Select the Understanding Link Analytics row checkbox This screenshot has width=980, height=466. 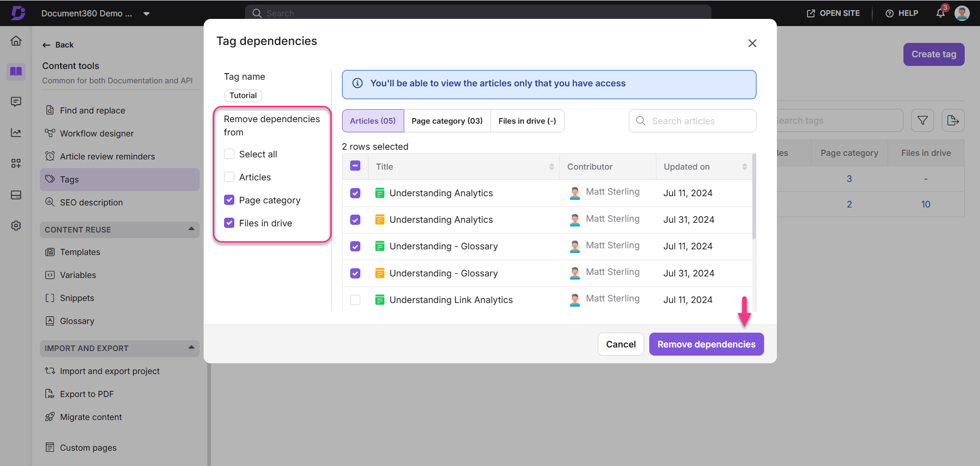[355, 300]
